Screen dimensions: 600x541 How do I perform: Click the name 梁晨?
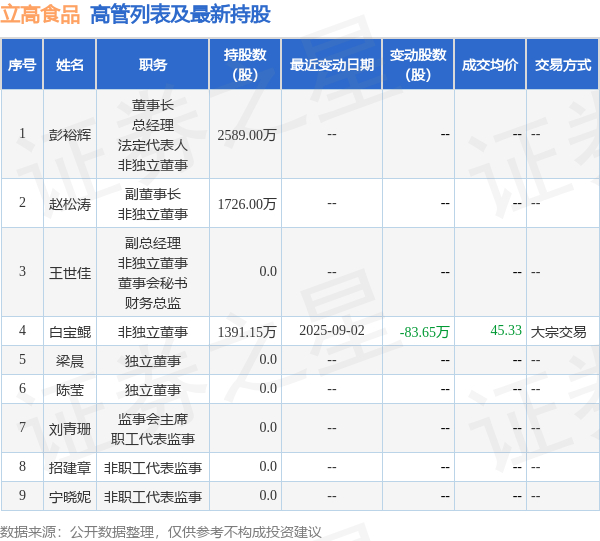click(70, 361)
